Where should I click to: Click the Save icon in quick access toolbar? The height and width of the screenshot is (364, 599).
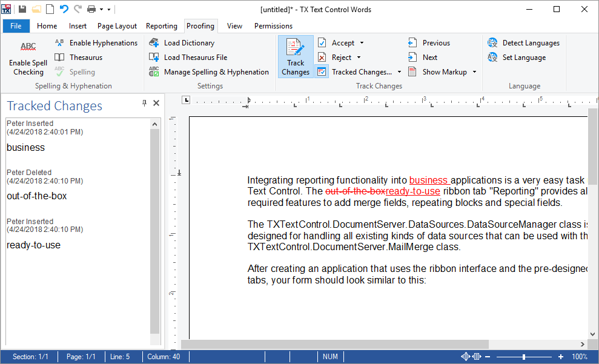[22, 9]
